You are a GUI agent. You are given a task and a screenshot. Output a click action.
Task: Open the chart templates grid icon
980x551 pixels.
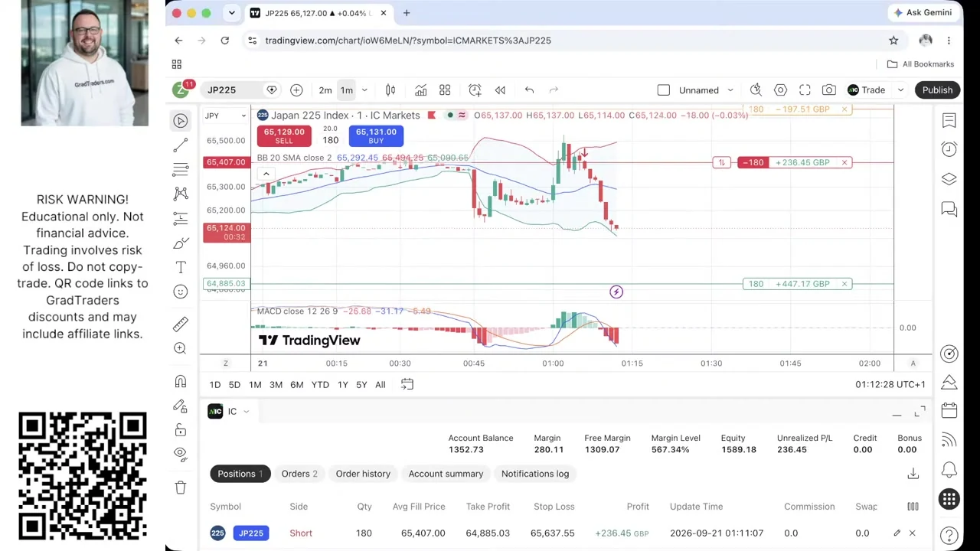[445, 90]
